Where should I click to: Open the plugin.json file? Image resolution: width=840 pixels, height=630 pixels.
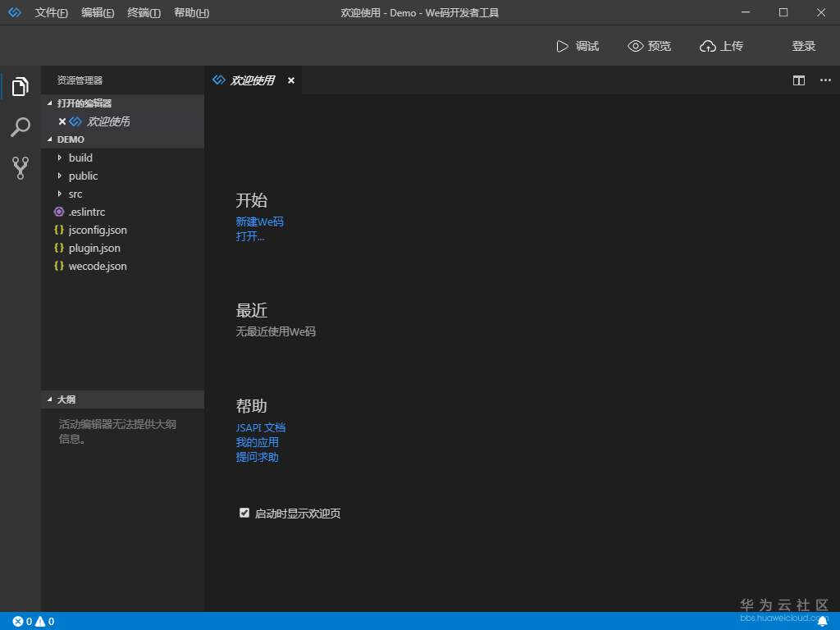click(123, 248)
